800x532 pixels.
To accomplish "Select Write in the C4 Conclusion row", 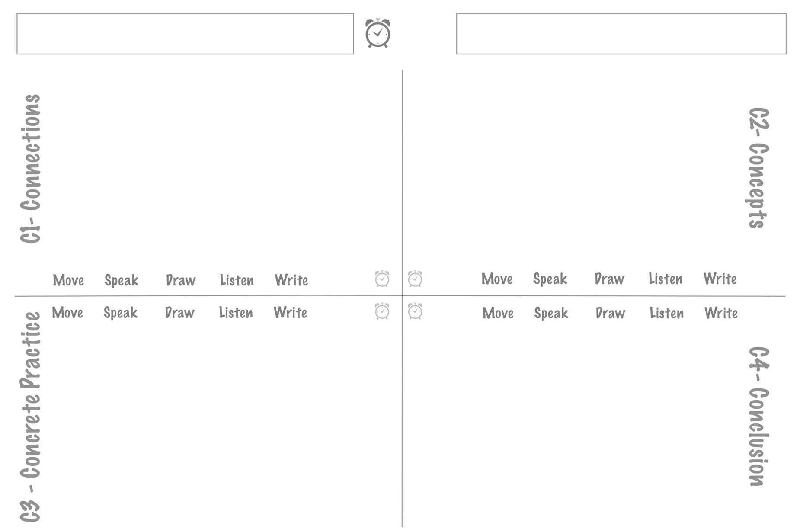I will coord(721,313).
